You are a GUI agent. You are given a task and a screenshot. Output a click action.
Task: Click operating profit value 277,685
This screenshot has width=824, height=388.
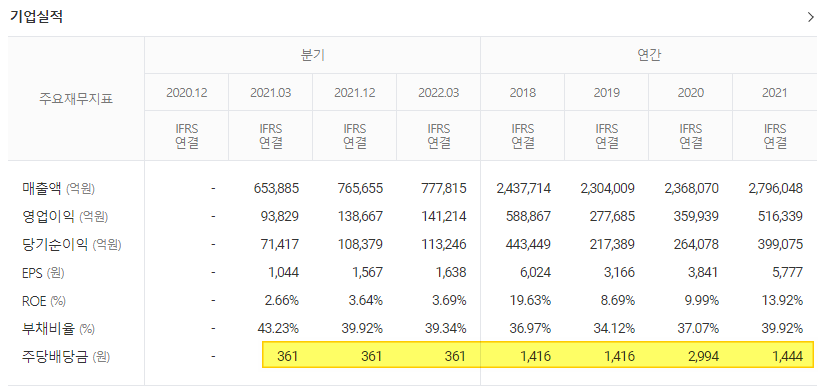click(611, 217)
